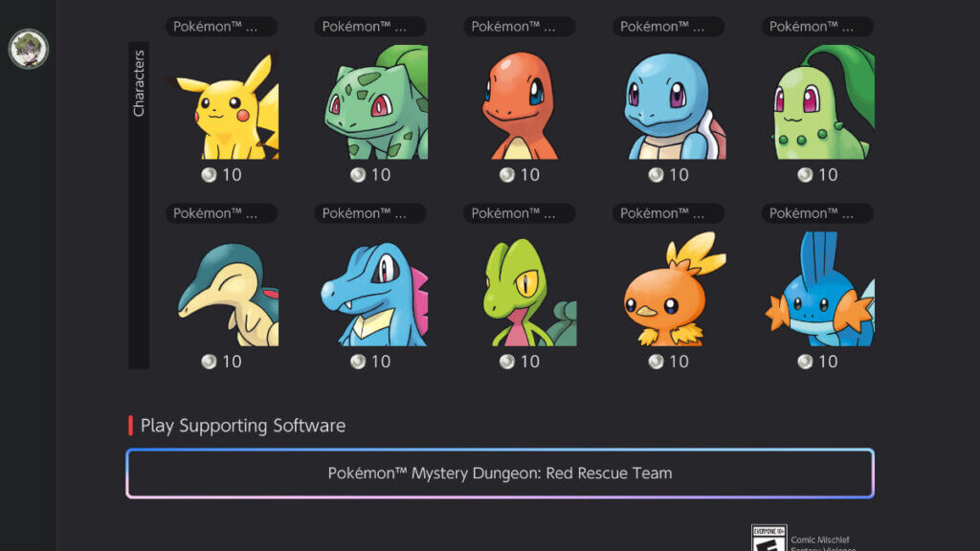980x551 pixels.
Task: Click the Pokémon title label above Pikachu
Action: pos(221,27)
